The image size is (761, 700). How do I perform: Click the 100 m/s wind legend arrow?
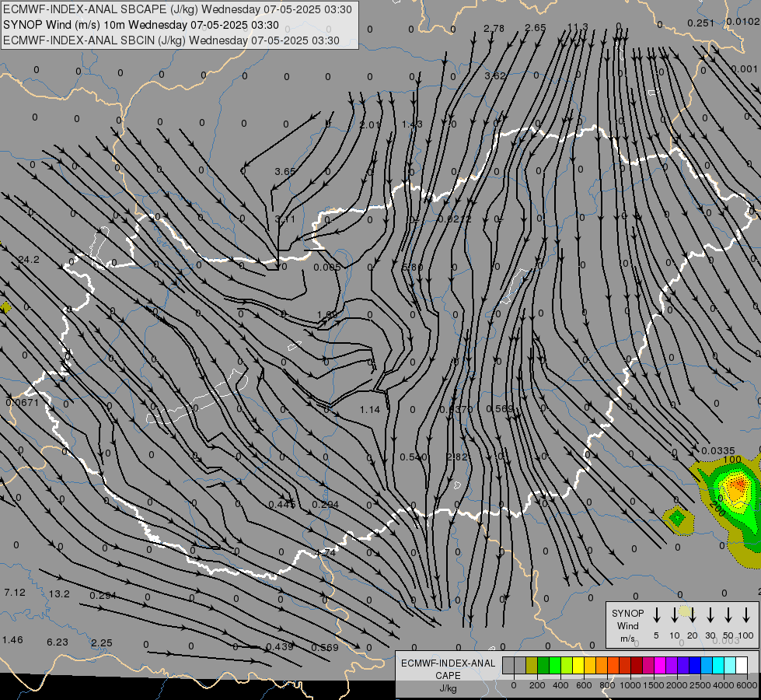pyautogui.click(x=746, y=615)
